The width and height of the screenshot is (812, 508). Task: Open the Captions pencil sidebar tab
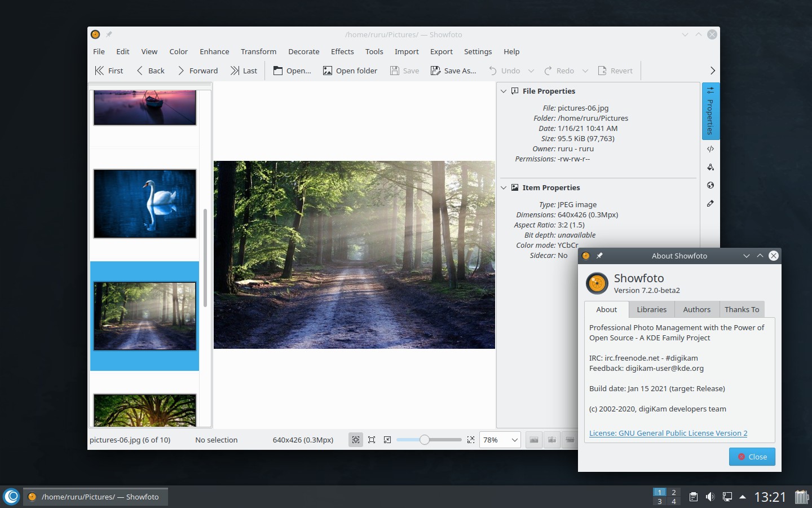tap(710, 203)
